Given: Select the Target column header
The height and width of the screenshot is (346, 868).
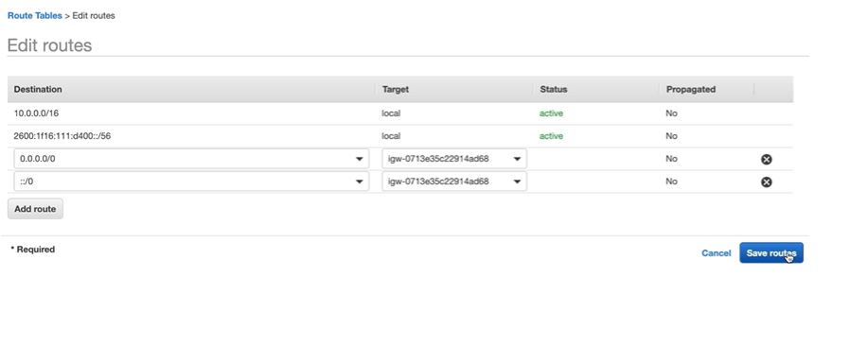Looking at the screenshot, I should click(396, 89).
